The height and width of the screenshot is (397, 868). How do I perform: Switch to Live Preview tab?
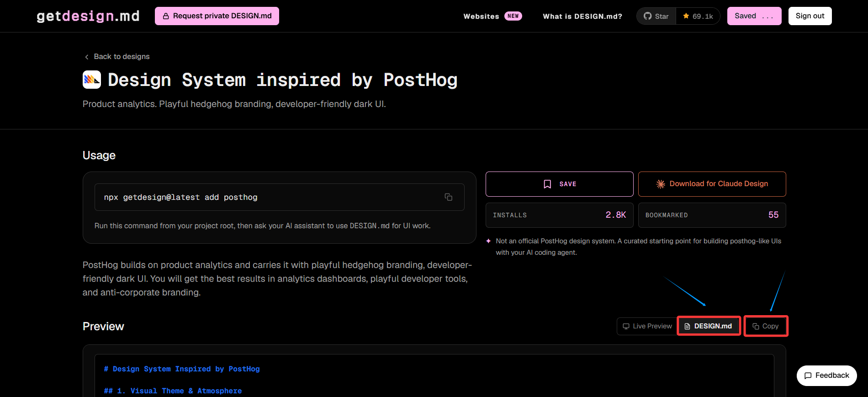click(x=647, y=326)
